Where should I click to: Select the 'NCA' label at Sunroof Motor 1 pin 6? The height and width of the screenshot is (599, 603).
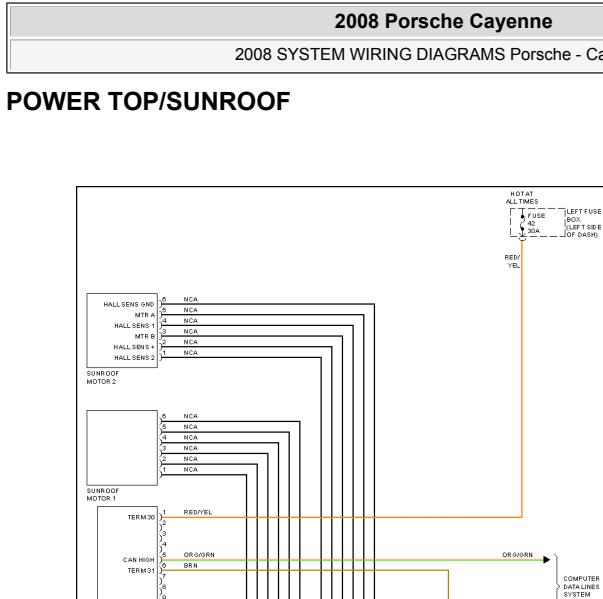(x=190, y=416)
